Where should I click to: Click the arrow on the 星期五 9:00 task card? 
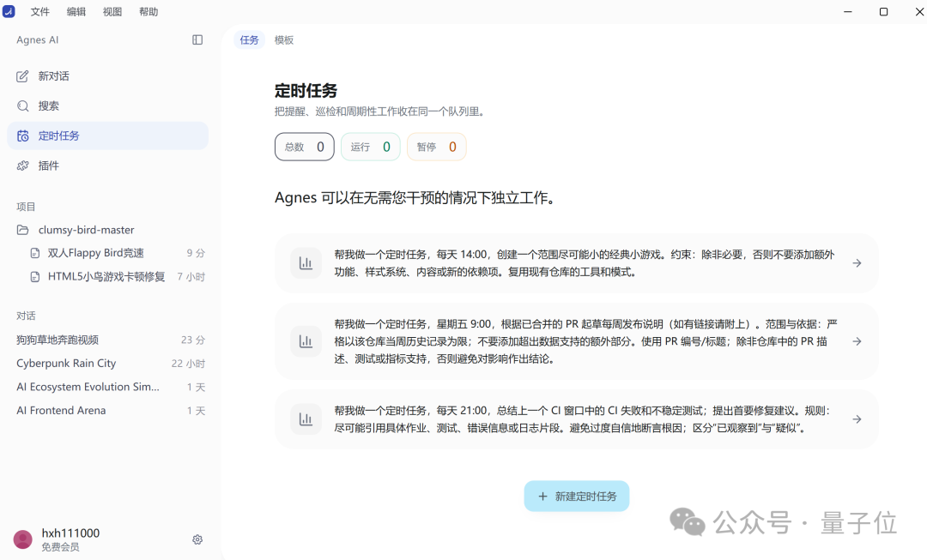(x=857, y=340)
